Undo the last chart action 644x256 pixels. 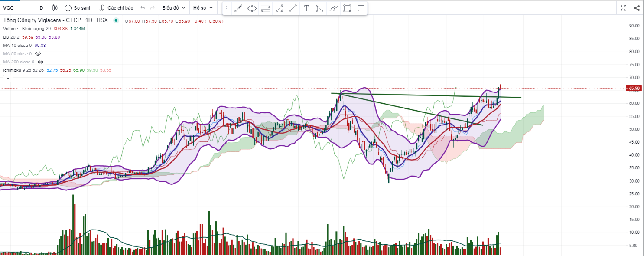click(143, 8)
